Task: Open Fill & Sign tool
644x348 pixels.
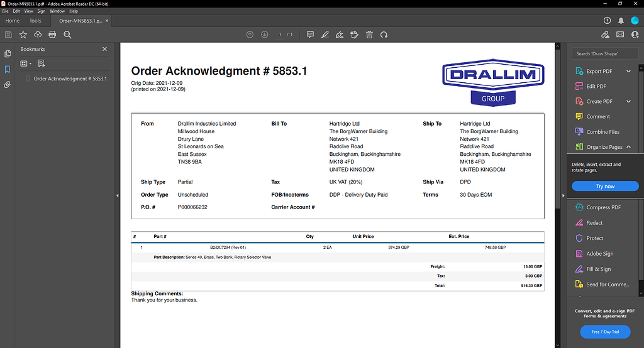Action: pyautogui.click(x=599, y=269)
